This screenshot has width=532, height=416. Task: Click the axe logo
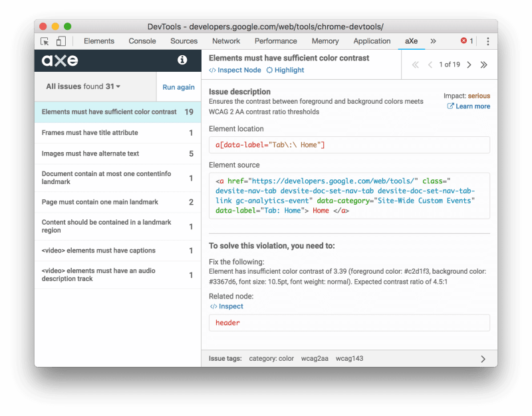click(x=60, y=60)
